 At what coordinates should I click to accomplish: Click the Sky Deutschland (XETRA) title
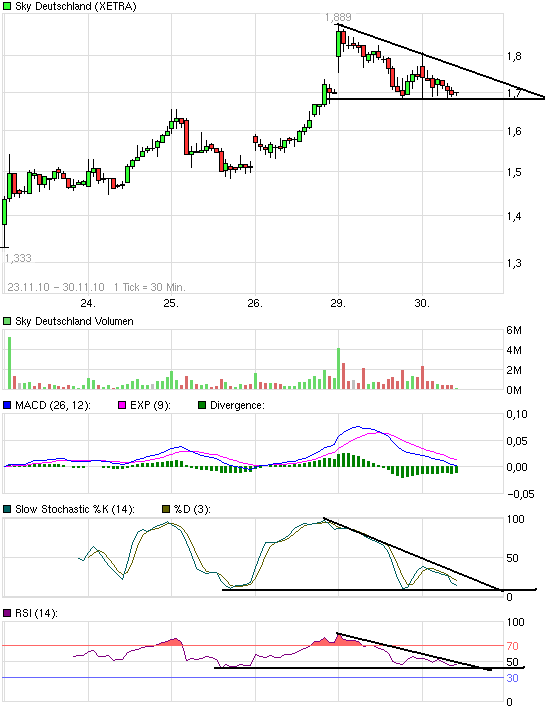coord(76,6)
